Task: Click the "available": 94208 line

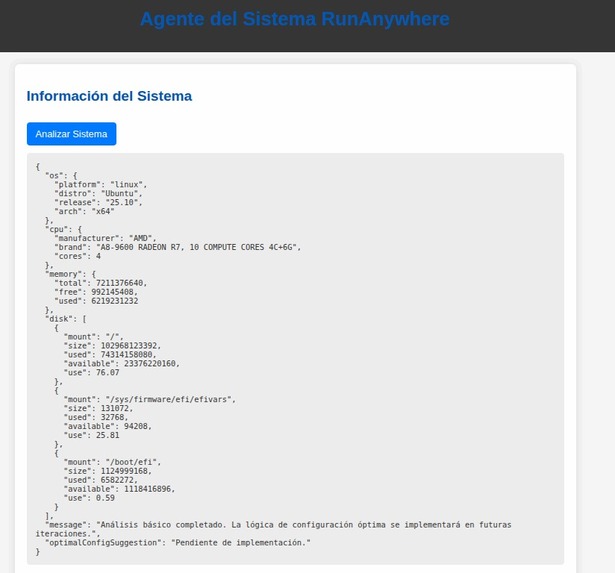Action: pyautogui.click(x=108, y=426)
